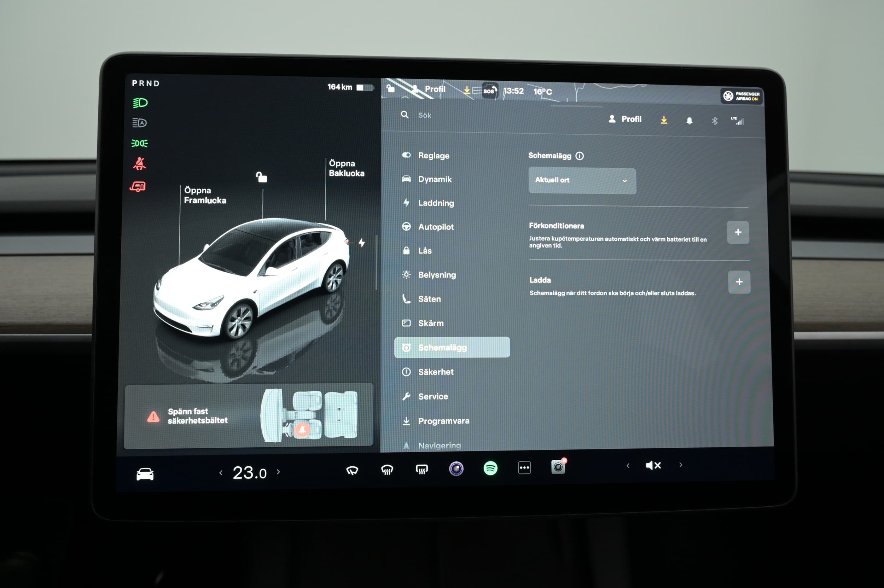Open the dashcam camera app
This screenshot has height=588, width=884.
pos(558,467)
